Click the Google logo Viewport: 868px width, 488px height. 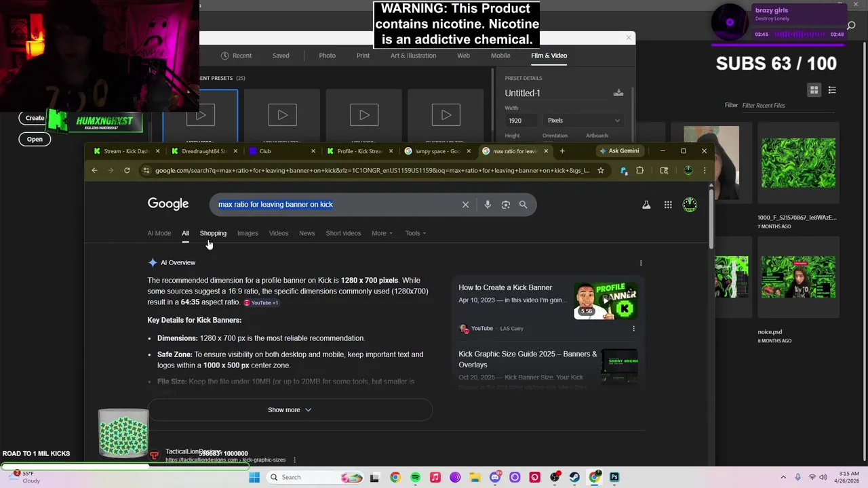(x=168, y=204)
